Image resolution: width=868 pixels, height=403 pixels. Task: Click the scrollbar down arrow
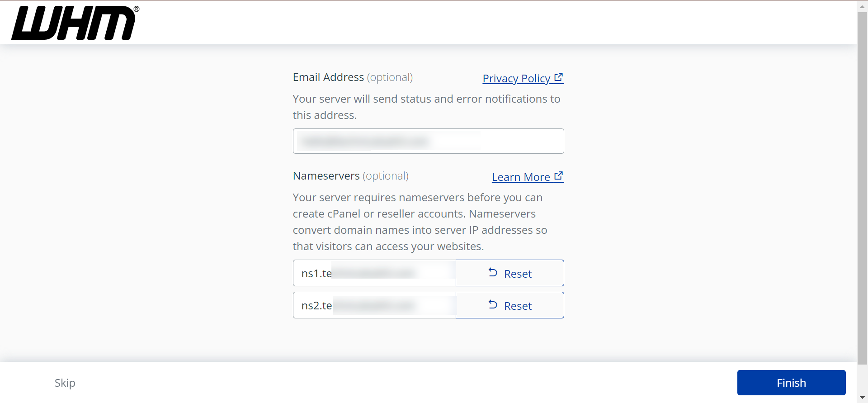pos(861,397)
